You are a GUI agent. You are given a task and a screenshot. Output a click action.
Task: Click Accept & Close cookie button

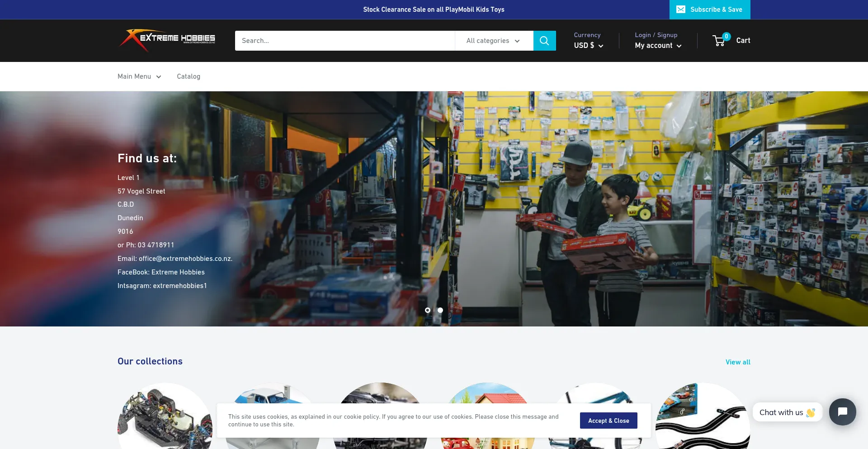click(x=609, y=421)
